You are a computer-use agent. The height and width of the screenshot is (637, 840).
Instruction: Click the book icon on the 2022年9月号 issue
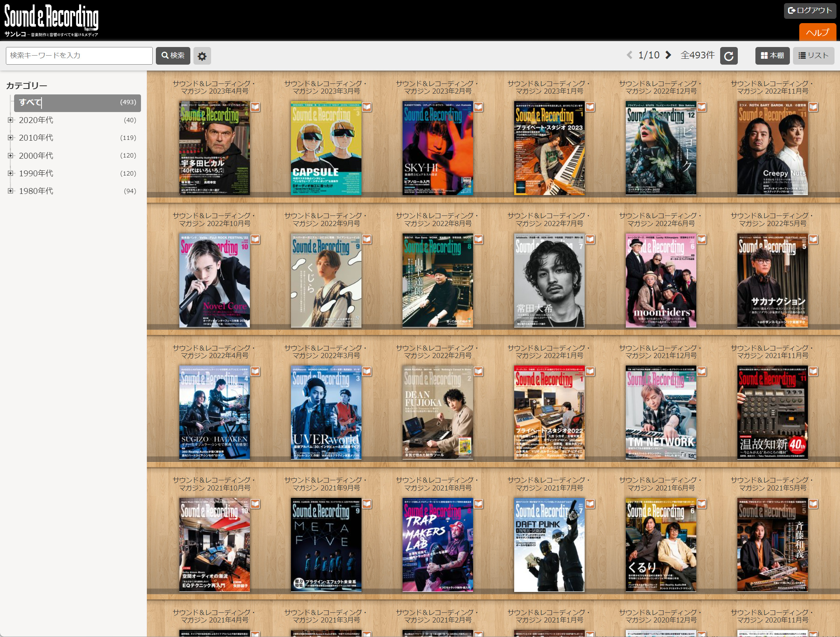[x=367, y=239]
